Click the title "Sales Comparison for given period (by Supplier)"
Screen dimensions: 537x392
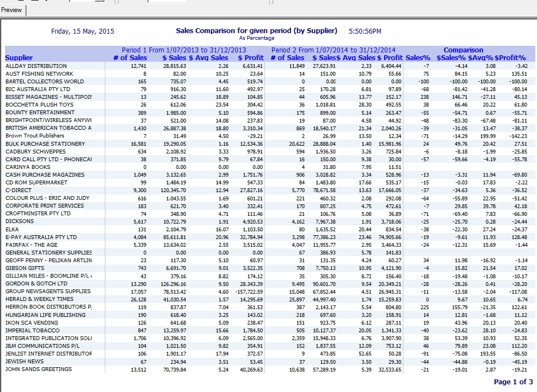click(x=257, y=31)
